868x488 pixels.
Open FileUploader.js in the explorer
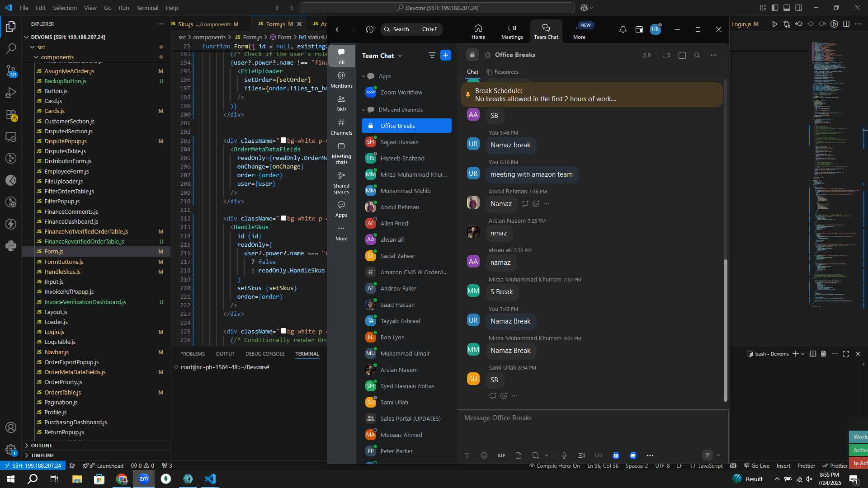pos(64,181)
